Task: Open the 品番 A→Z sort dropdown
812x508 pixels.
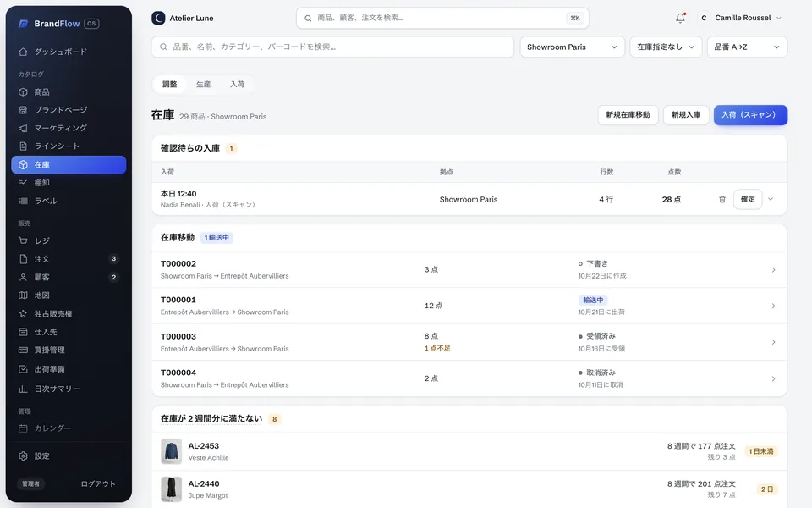Action: (x=747, y=47)
